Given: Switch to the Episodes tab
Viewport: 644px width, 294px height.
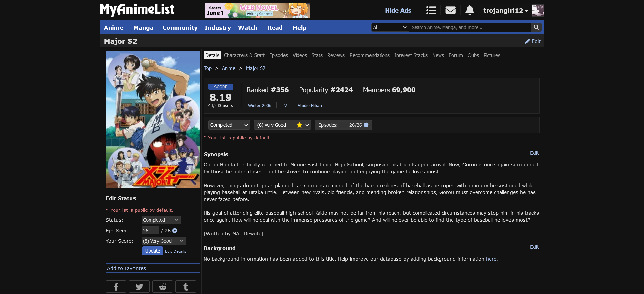Looking at the screenshot, I should (279, 55).
